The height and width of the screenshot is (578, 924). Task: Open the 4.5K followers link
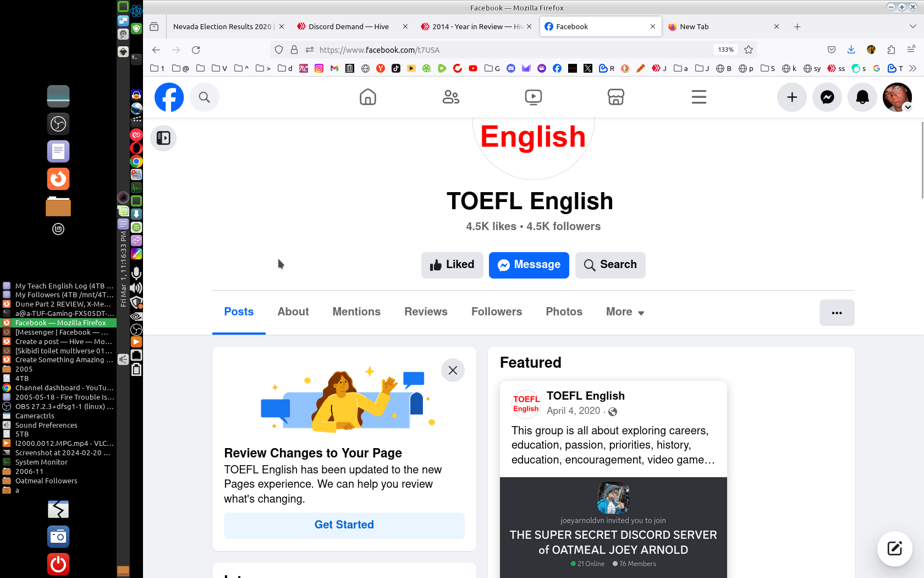click(x=563, y=226)
